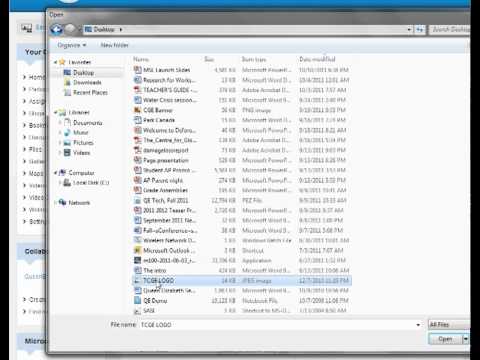Select the Music library icon
The width and height of the screenshot is (480, 360).
click(67, 132)
